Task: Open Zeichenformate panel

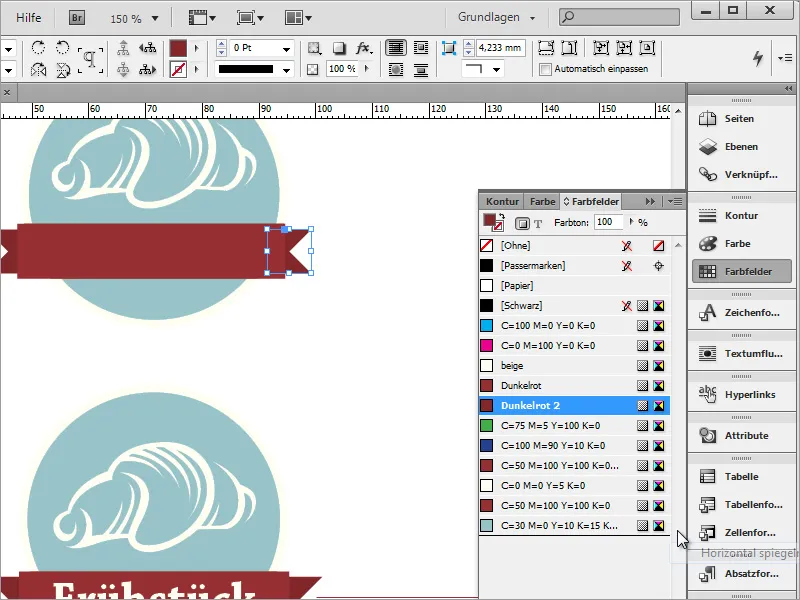Action: coord(741,313)
